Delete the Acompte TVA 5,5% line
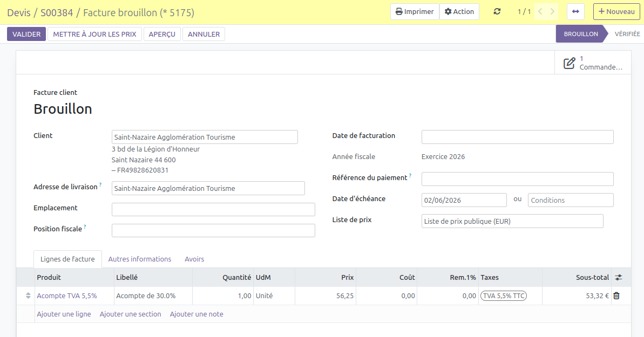The height and width of the screenshot is (337, 644). (x=616, y=295)
